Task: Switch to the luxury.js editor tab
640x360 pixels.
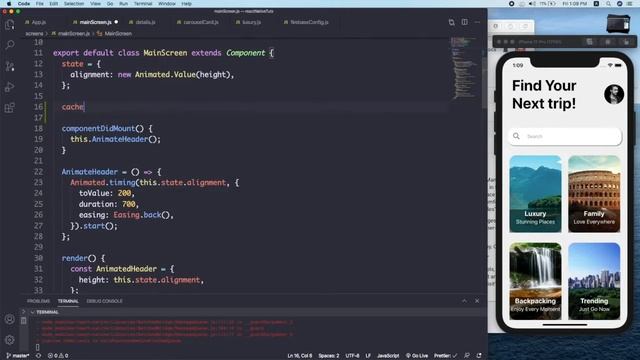Action: click(x=248, y=22)
